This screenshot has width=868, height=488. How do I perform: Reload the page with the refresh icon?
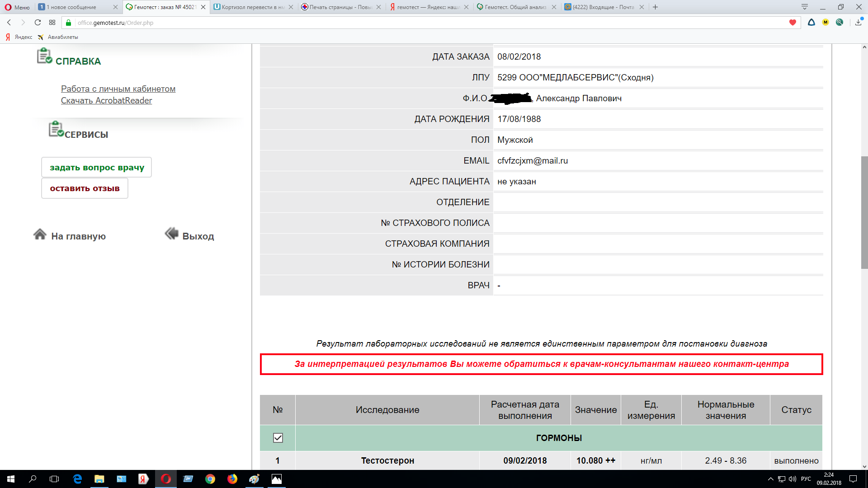click(38, 23)
